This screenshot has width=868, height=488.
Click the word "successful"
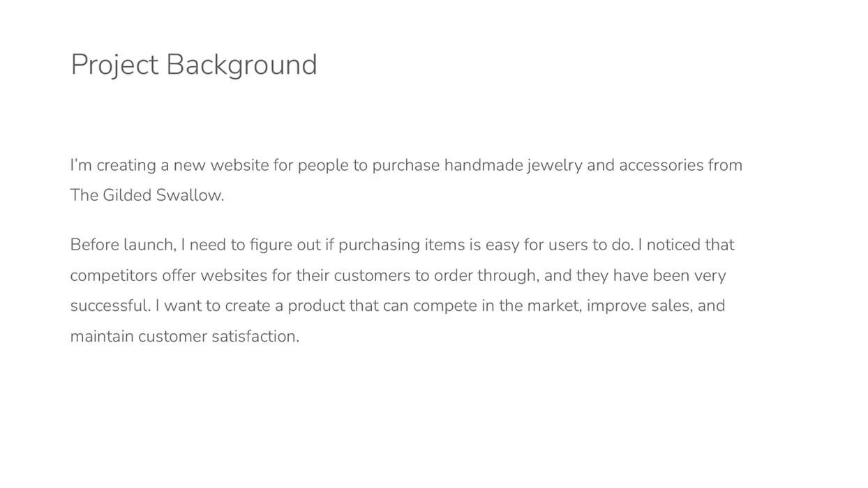pos(110,306)
